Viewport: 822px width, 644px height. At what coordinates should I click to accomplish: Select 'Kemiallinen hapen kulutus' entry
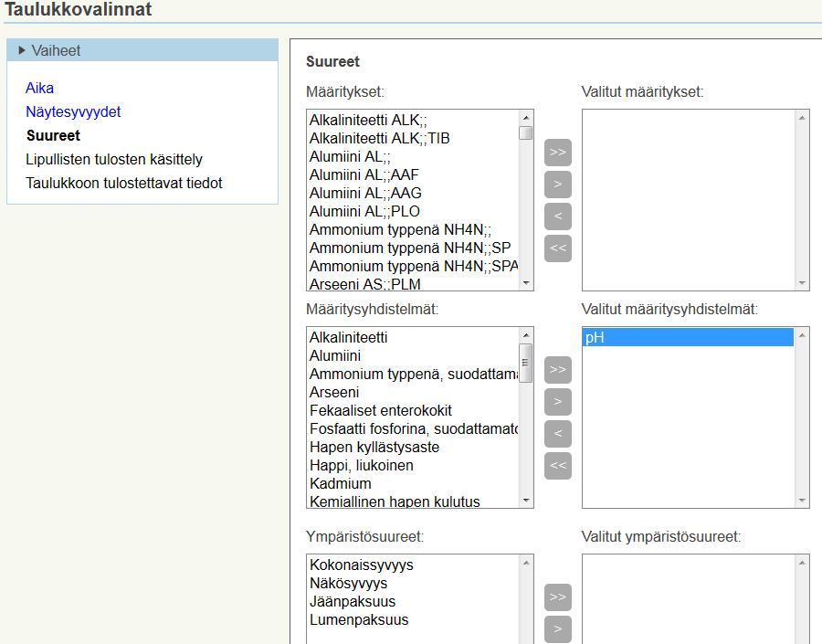point(413,501)
